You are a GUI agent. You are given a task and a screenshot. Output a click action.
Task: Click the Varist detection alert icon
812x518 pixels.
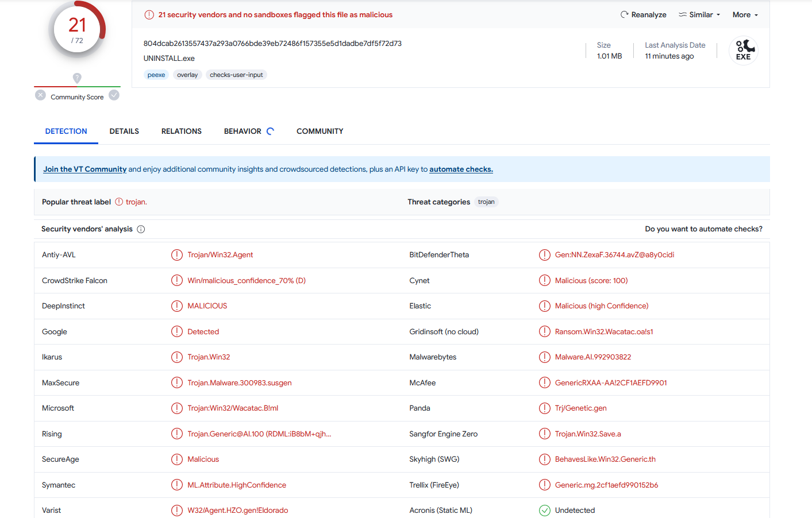[177, 511]
